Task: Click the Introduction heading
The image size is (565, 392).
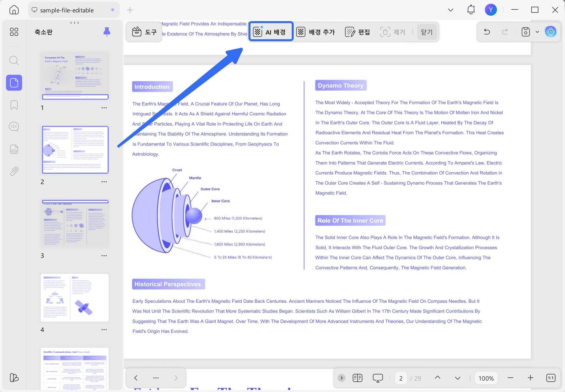Action: 152,87
